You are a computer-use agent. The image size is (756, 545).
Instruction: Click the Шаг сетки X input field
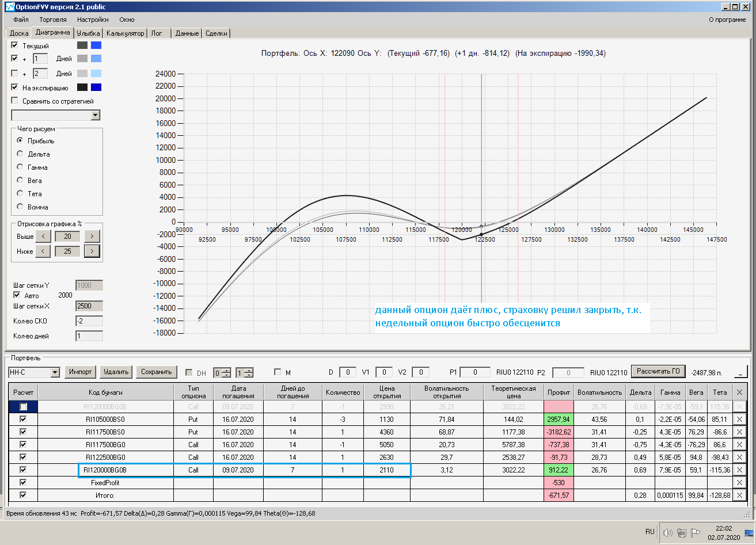pyautogui.click(x=89, y=306)
